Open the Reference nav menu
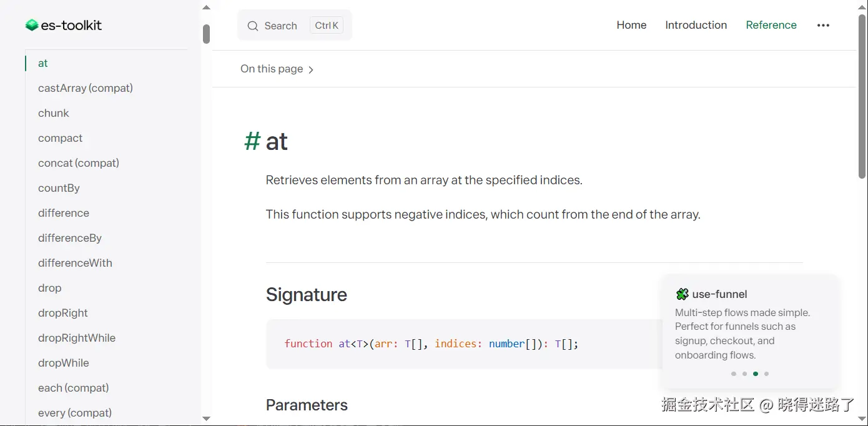Image resolution: width=868 pixels, height=426 pixels. 771,25
